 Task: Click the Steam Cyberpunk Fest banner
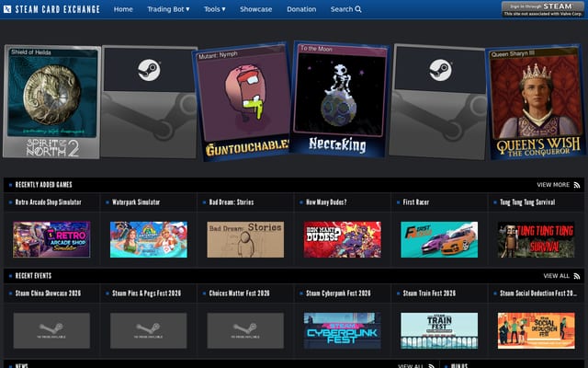[x=343, y=330]
